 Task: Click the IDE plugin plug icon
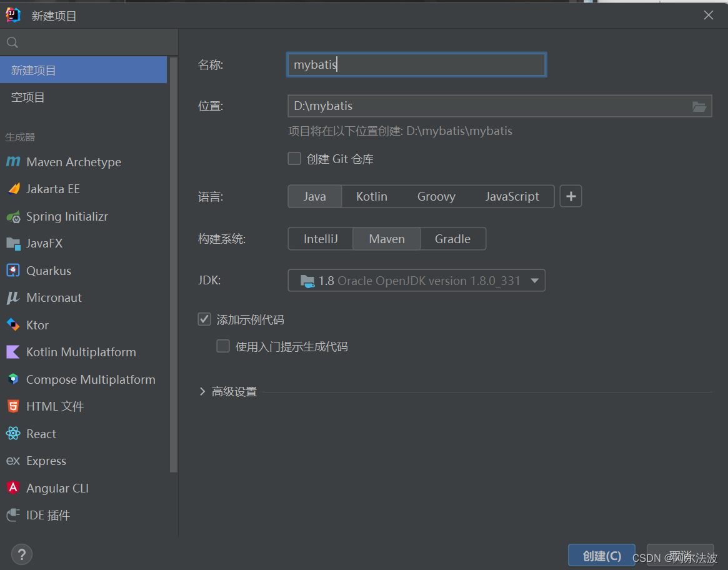(13, 515)
